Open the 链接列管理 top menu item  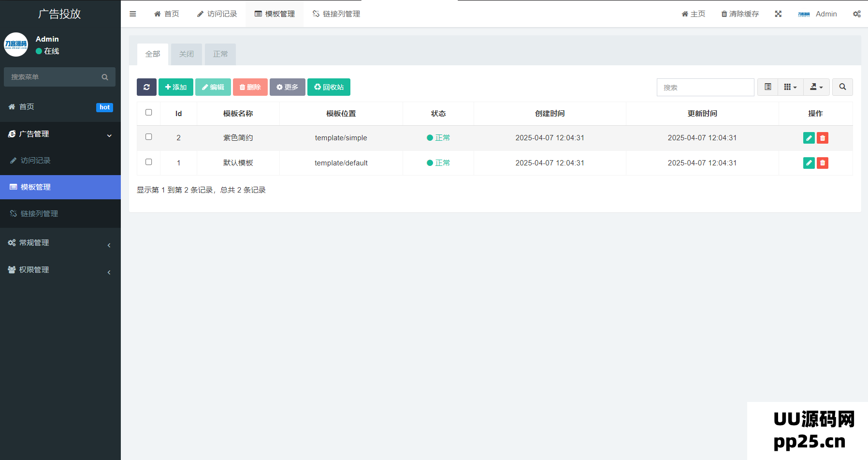point(336,14)
